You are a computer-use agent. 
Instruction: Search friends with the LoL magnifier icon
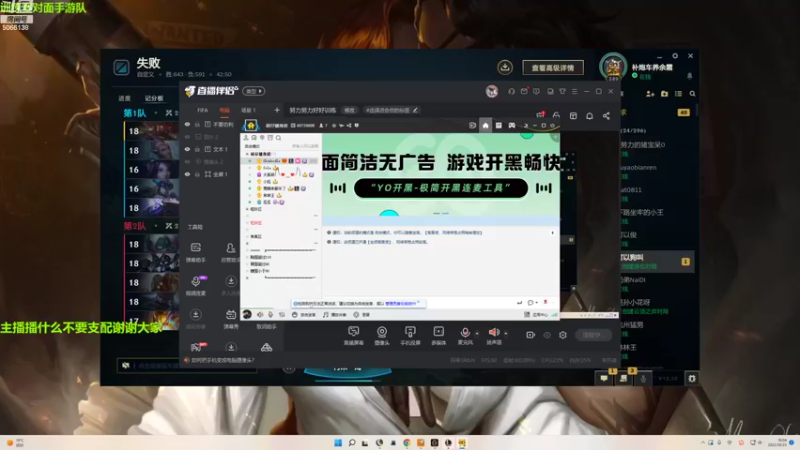tap(692, 94)
